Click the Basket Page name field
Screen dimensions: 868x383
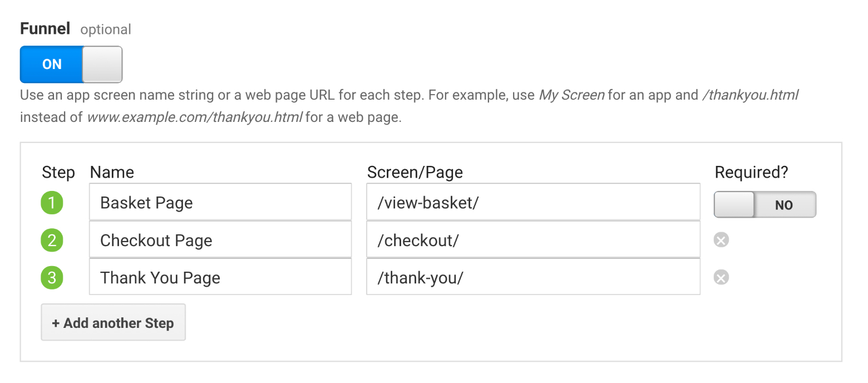(220, 203)
